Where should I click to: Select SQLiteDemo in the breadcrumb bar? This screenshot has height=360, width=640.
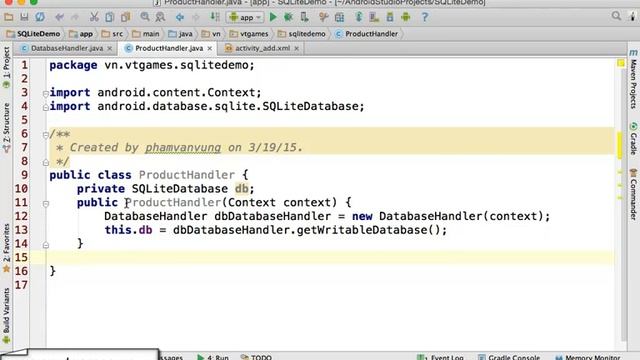point(33,34)
